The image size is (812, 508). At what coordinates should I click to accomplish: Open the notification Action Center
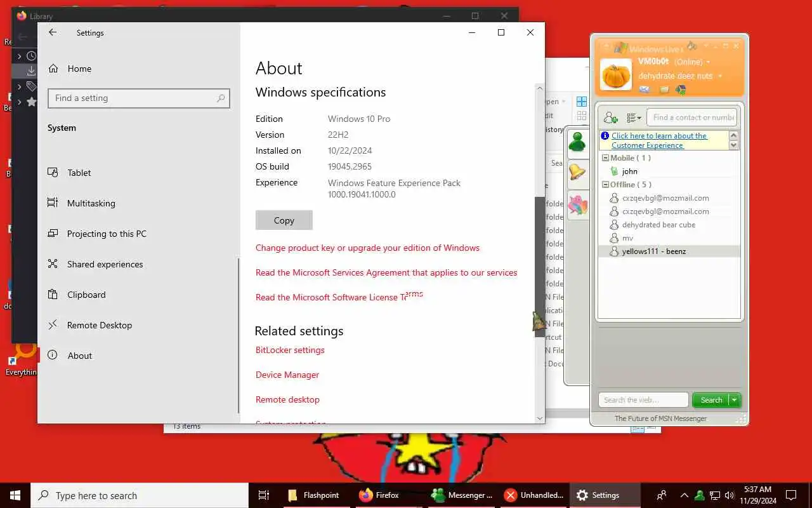tap(791, 495)
